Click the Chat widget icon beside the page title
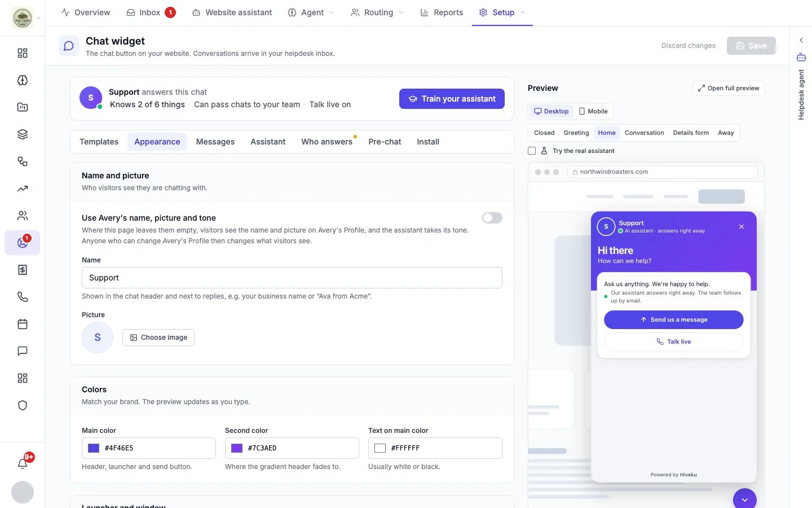 (69, 46)
